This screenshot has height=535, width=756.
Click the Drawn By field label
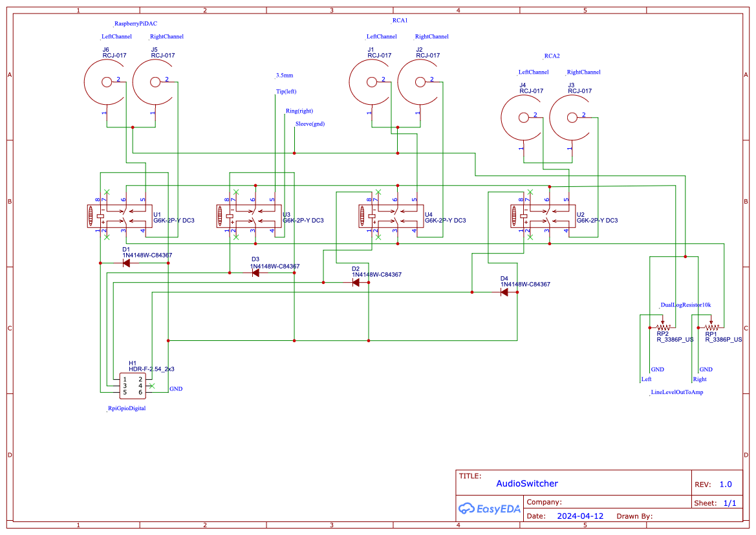(634, 516)
